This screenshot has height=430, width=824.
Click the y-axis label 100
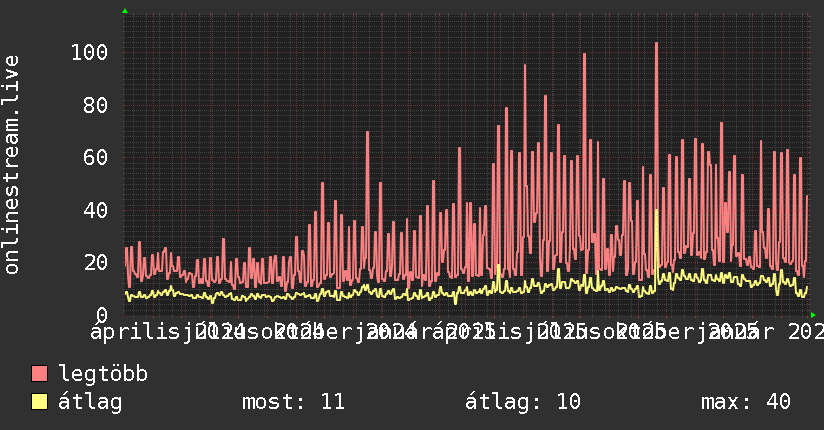coord(89,53)
